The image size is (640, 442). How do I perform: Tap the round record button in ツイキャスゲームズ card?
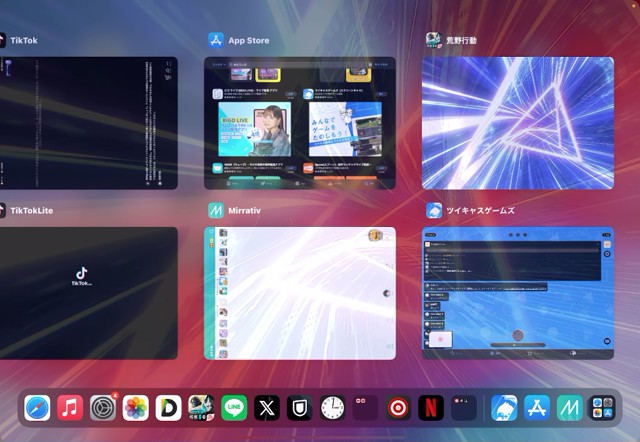tap(518, 335)
